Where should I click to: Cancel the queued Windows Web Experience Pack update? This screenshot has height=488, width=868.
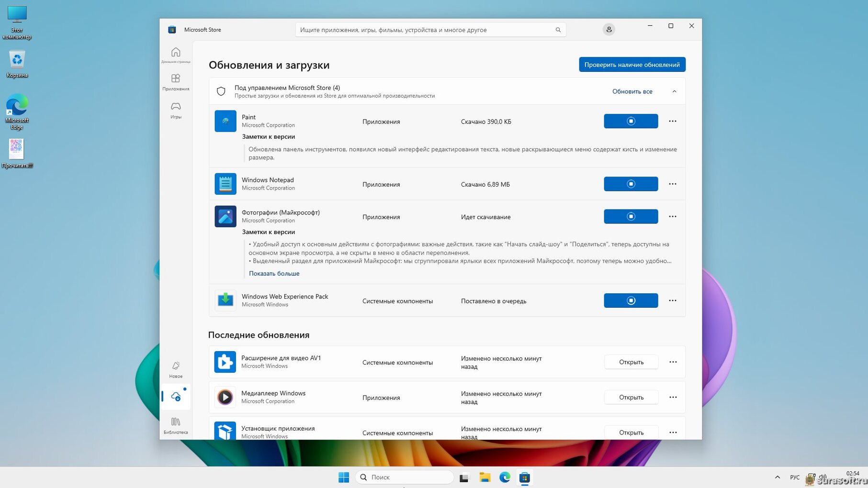[x=631, y=300]
